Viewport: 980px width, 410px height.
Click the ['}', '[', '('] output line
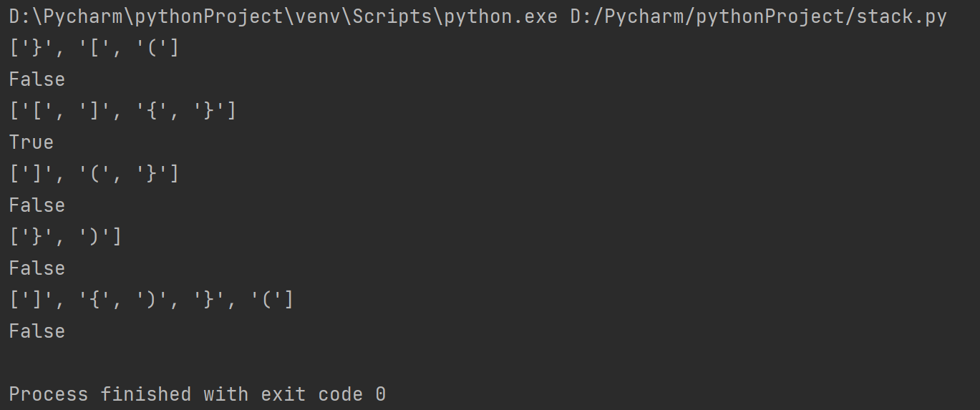(94, 48)
